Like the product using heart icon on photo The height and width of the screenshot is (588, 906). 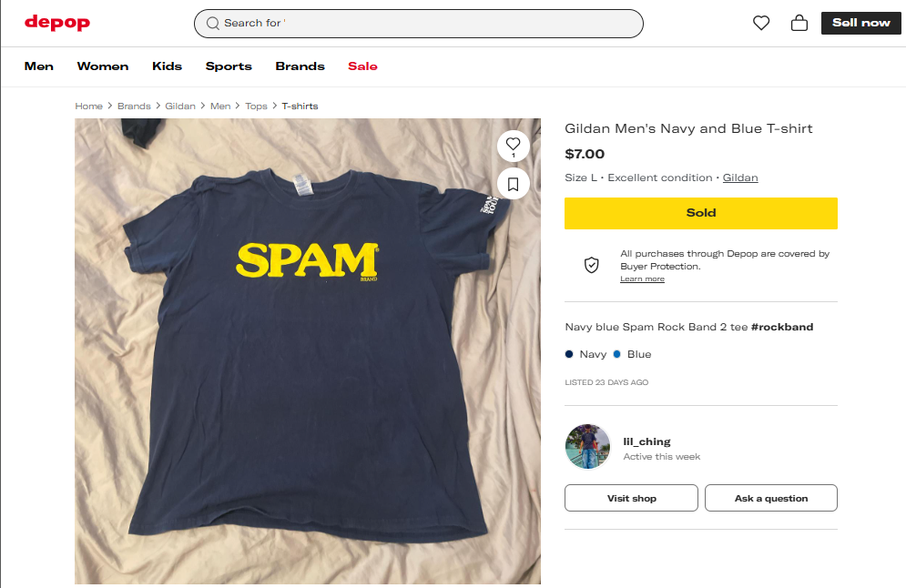point(513,144)
